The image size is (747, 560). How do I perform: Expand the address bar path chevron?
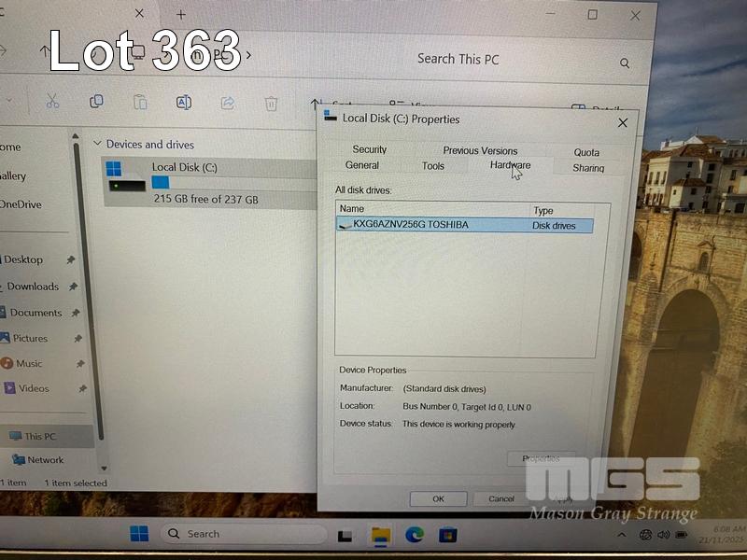point(248,55)
